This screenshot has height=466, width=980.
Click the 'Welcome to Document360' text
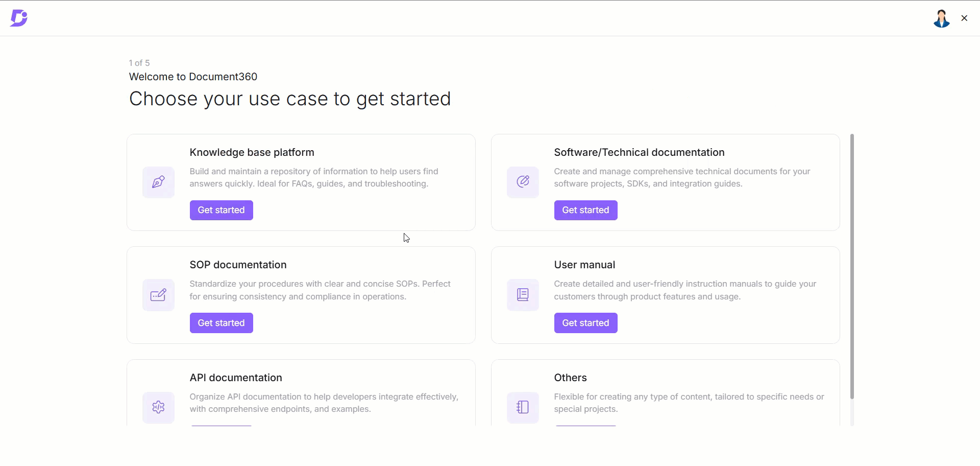pyautogui.click(x=193, y=77)
